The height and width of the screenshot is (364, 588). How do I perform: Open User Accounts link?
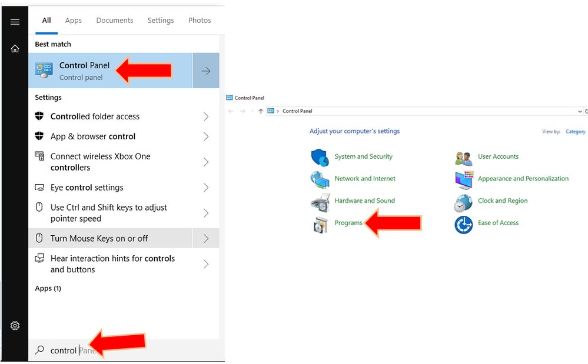pyautogui.click(x=498, y=156)
